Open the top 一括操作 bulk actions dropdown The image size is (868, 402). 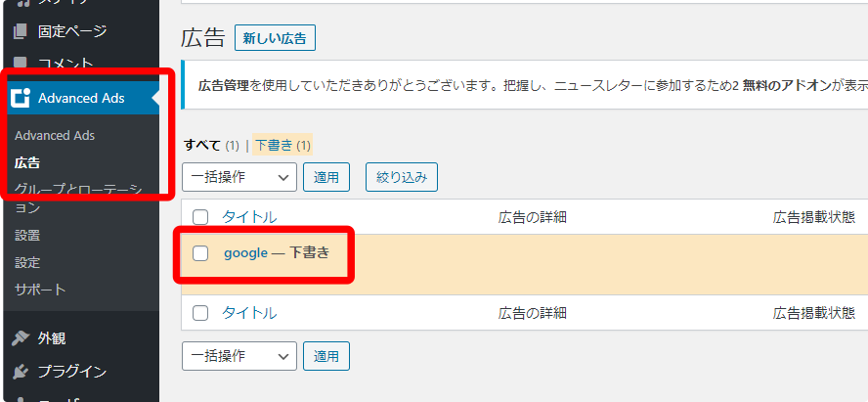239,177
